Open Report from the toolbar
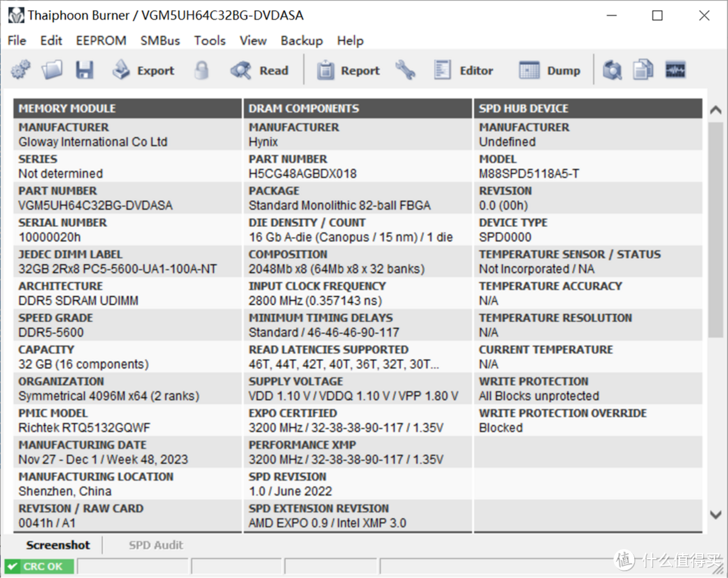Screen dimensions: 728x578 pos(348,70)
